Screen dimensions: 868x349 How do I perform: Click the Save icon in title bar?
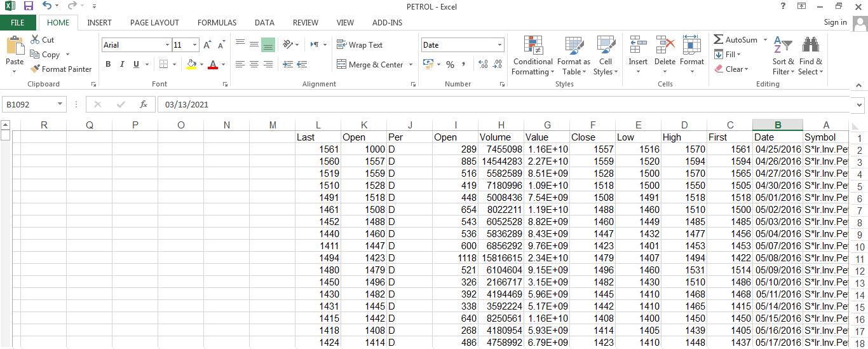coord(28,6)
